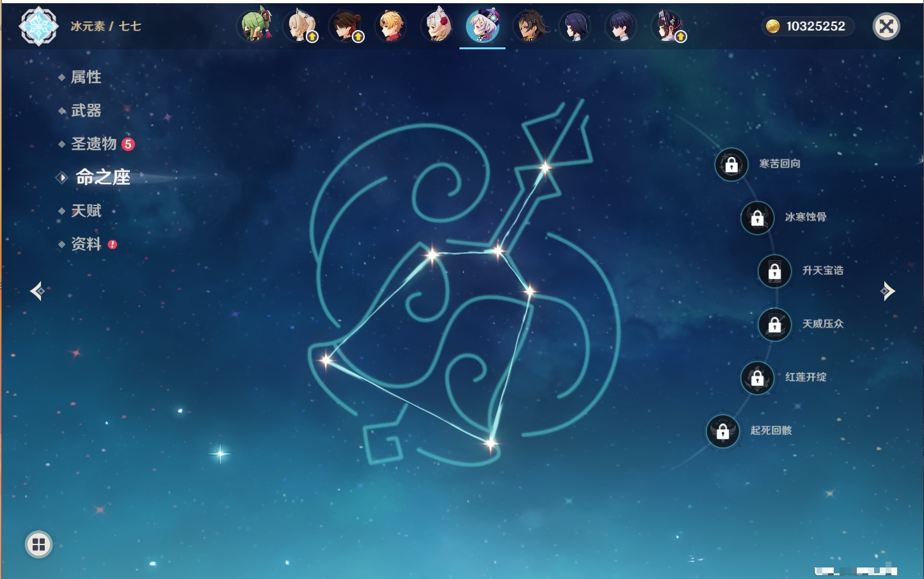
Task: Go to the previous character with left arrow
Action: pos(37,291)
